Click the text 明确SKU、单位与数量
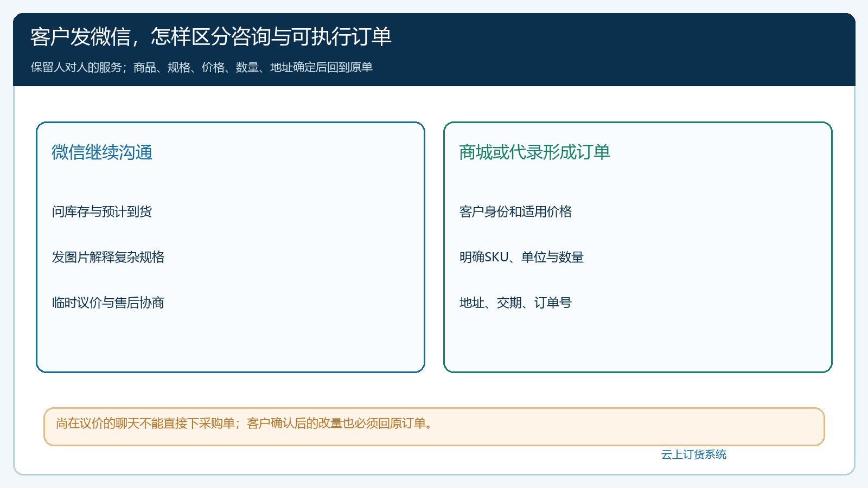868x488 pixels. click(x=521, y=257)
